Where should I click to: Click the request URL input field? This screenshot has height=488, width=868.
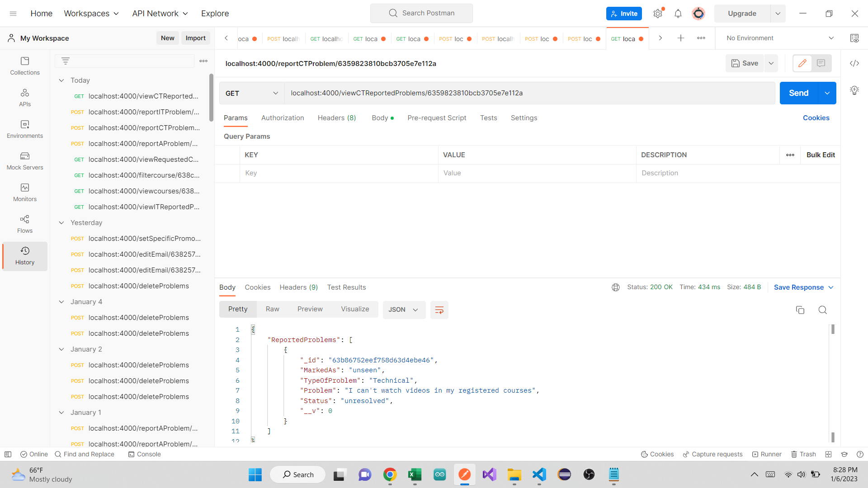pos(529,93)
